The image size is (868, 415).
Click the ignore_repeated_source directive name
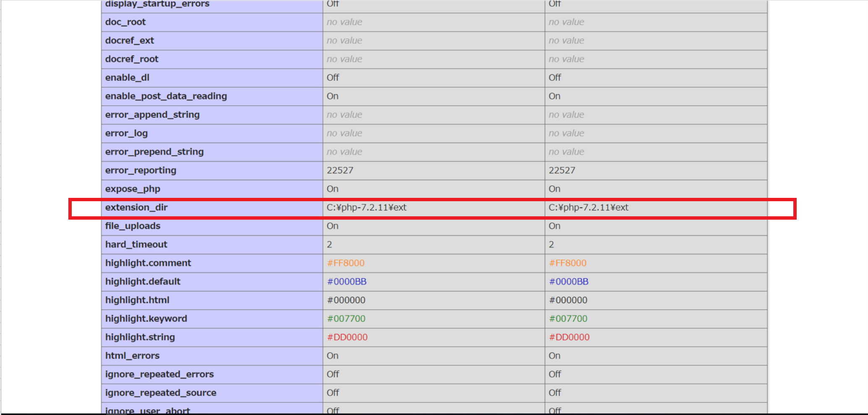coord(161,392)
